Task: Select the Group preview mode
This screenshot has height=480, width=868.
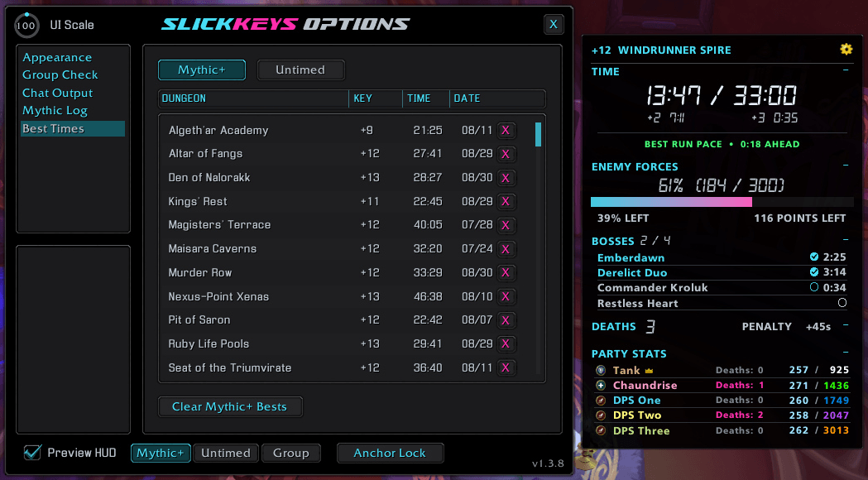Action: point(291,453)
